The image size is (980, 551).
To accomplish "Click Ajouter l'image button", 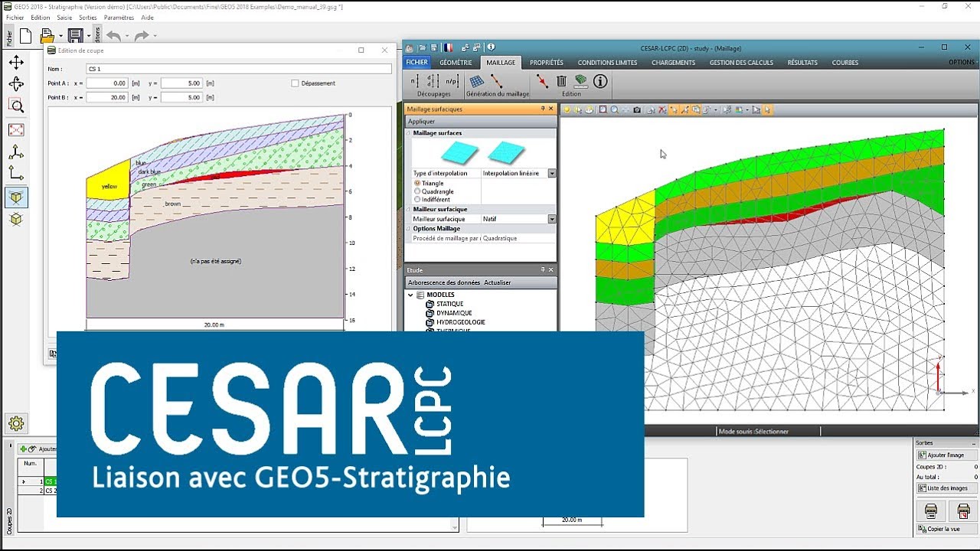I will pyautogui.click(x=946, y=455).
